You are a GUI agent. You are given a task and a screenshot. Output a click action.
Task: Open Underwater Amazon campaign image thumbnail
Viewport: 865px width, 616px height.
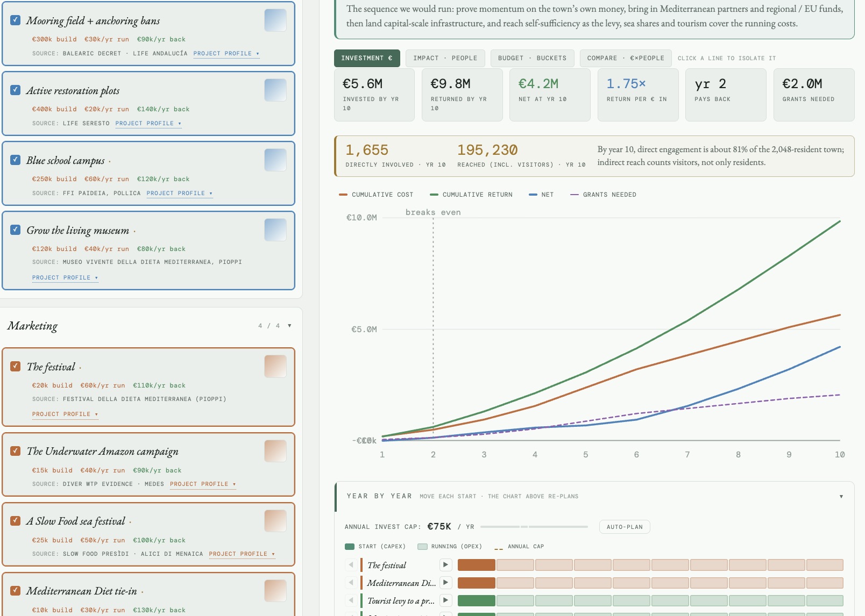[275, 451]
